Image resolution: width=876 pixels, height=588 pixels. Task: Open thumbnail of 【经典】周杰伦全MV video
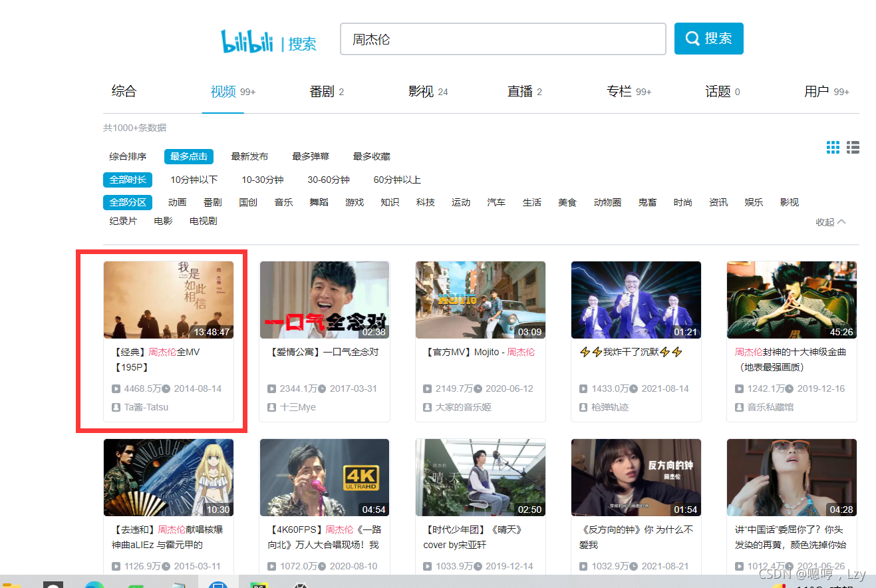pyautogui.click(x=168, y=300)
